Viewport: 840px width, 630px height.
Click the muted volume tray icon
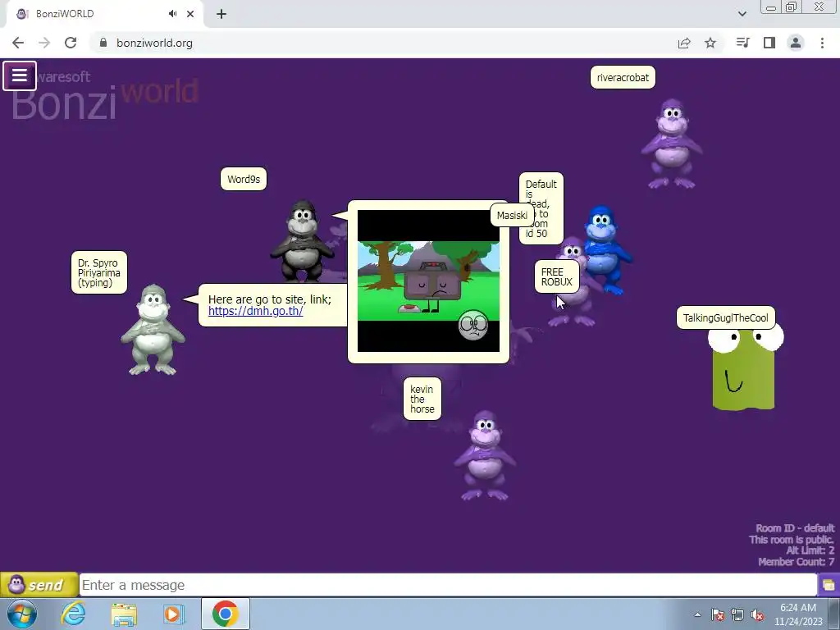(x=757, y=615)
